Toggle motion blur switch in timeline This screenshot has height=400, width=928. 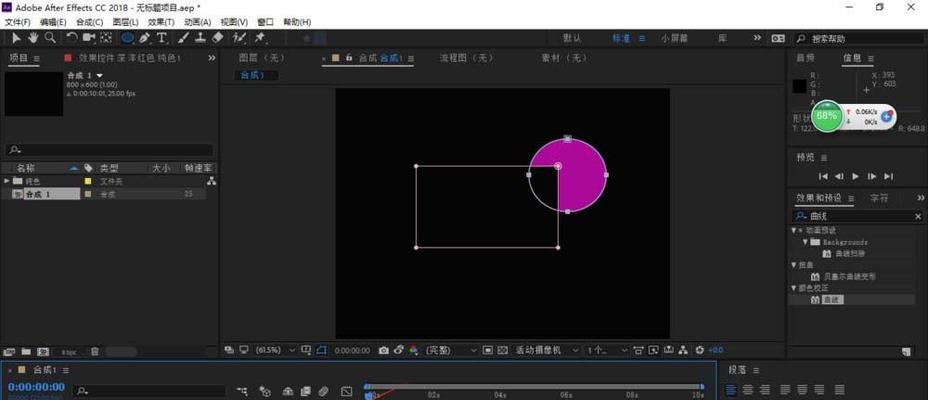tap(323, 391)
